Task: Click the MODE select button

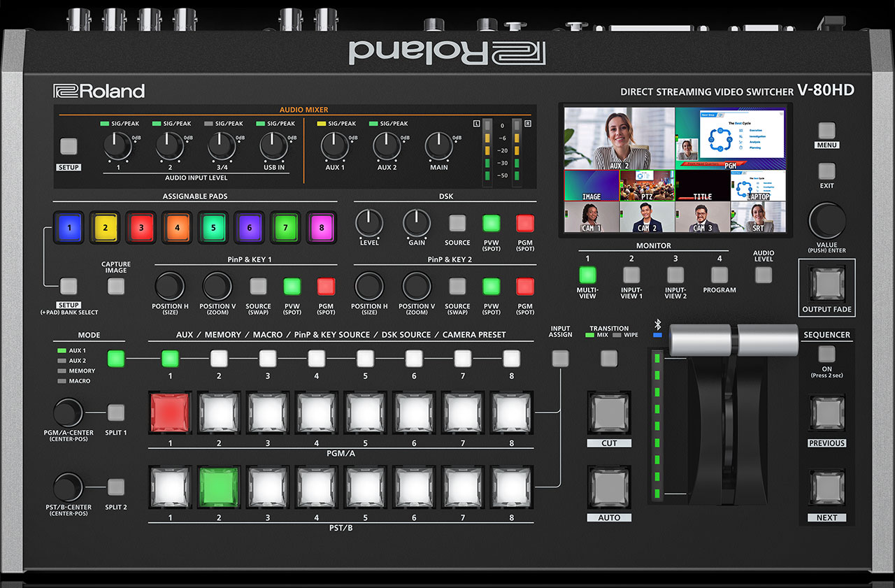Action: [x=116, y=359]
